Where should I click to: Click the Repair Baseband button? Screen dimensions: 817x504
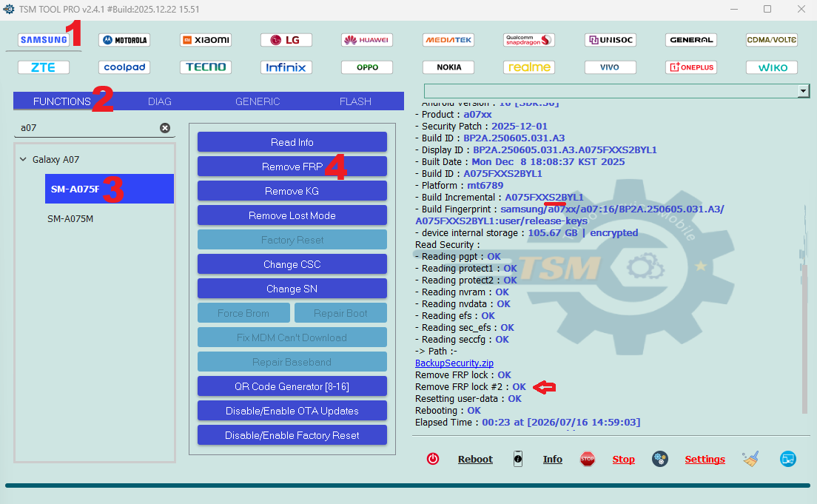click(x=292, y=362)
